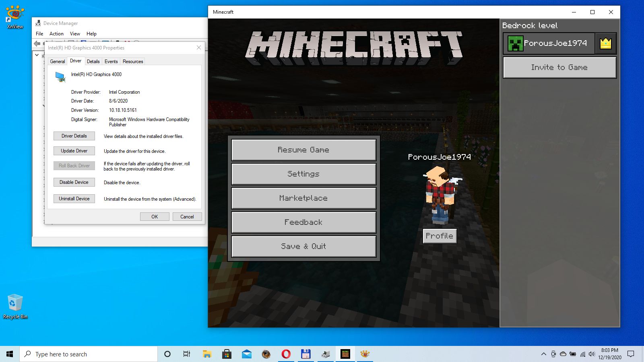Open File Explorer from the taskbar

click(x=207, y=354)
